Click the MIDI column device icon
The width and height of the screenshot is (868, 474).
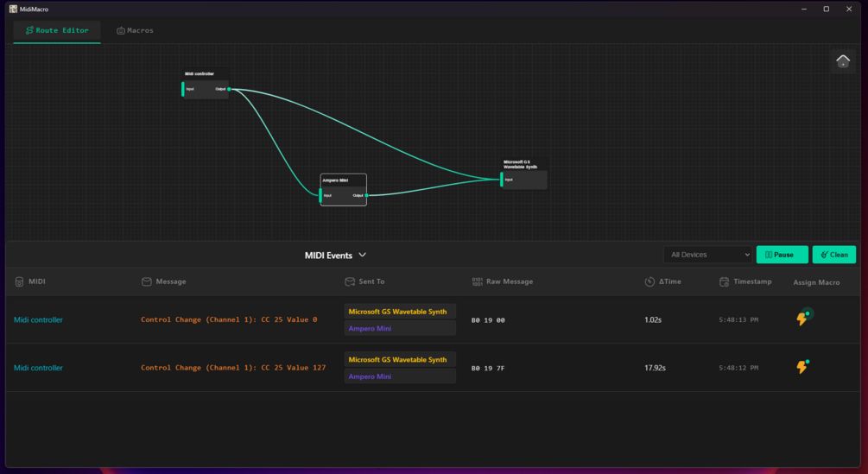click(x=19, y=281)
